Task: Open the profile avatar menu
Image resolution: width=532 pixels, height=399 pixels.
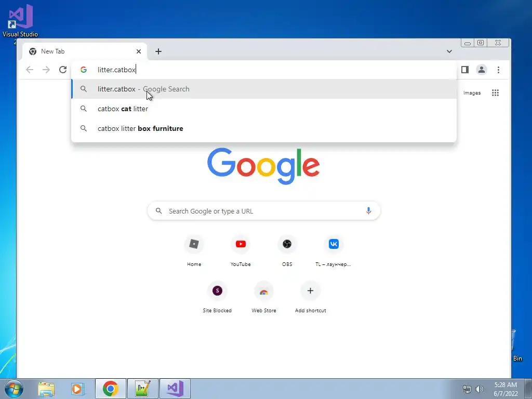Action: pos(482,70)
